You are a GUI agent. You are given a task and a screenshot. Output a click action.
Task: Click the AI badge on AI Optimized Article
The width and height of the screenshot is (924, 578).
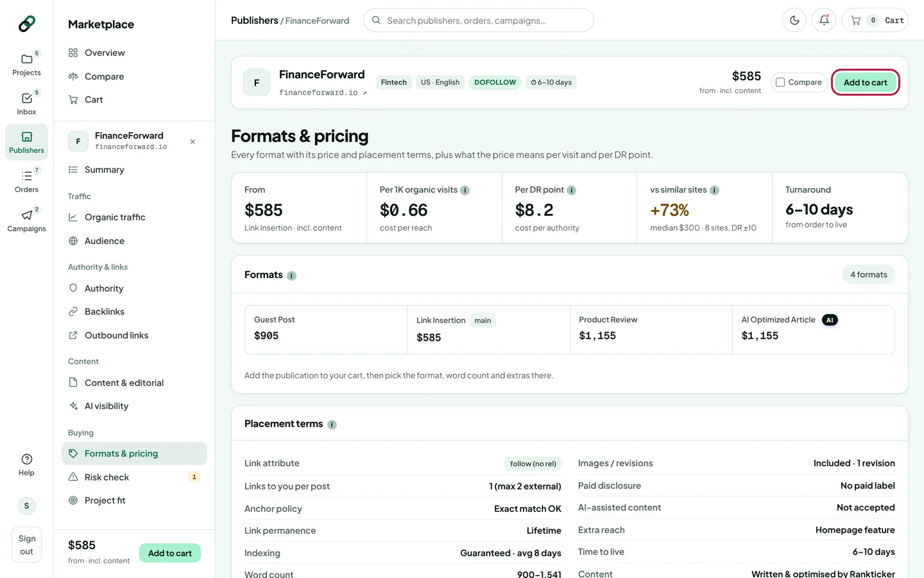coord(830,320)
